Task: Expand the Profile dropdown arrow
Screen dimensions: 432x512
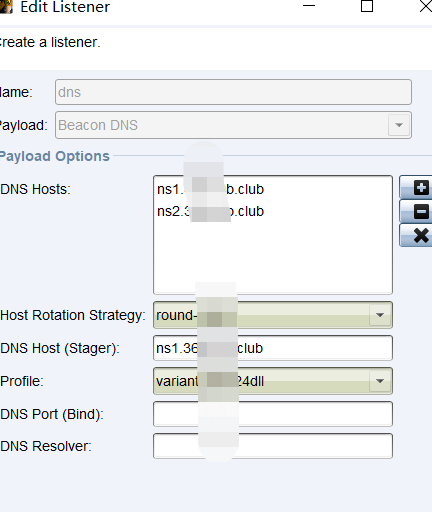Action: [380, 381]
